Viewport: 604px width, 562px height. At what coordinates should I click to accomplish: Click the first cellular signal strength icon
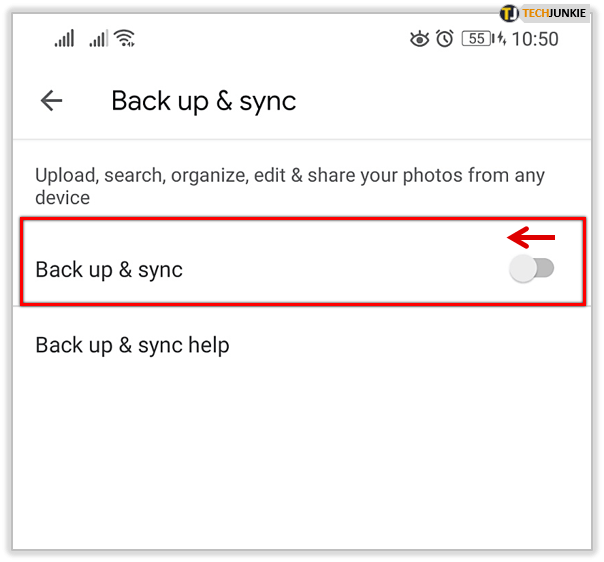[x=65, y=39]
